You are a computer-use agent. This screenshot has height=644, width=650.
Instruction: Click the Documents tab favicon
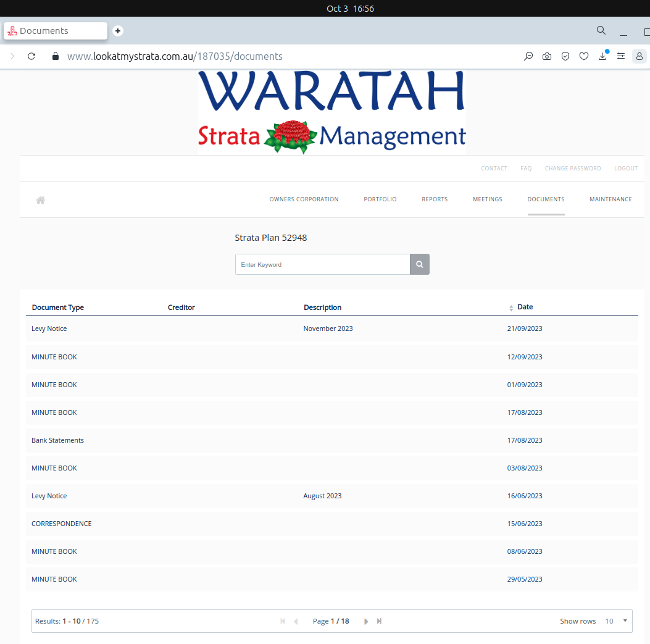[12, 31]
